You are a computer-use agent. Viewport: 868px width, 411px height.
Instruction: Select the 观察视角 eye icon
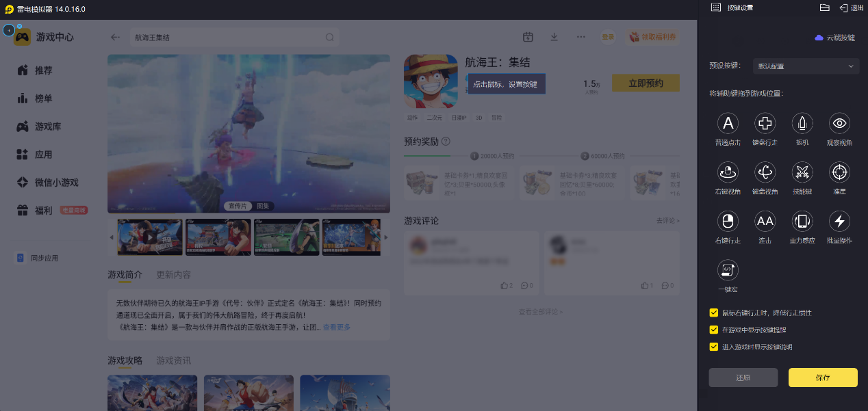pos(839,123)
